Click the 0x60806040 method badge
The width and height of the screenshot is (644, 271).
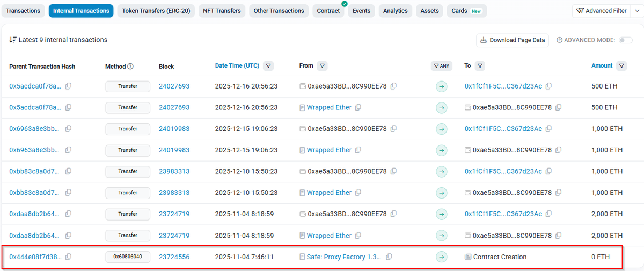pos(128,257)
